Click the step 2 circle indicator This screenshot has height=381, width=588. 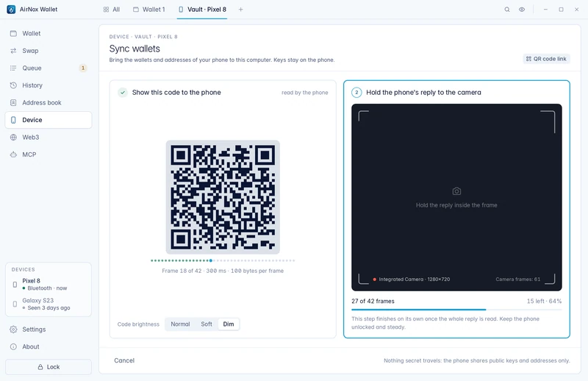356,93
